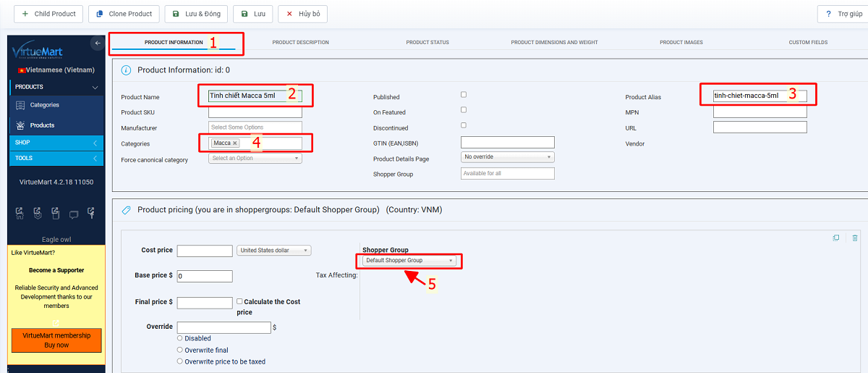The height and width of the screenshot is (373, 868).
Task: Enable the Published checkbox
Action: click(x=464, y=95)
